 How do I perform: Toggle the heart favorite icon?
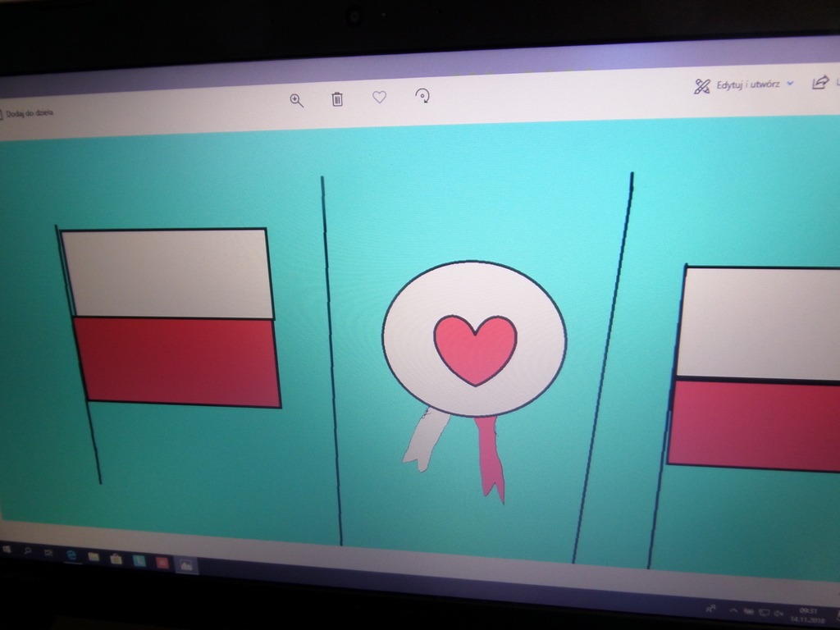[379, 97]
